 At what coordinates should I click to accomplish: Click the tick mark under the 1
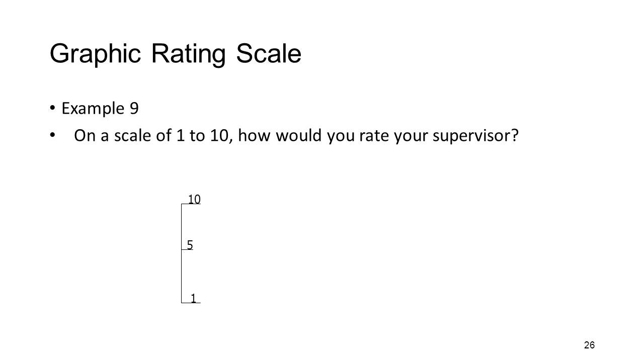pos(191,303)
